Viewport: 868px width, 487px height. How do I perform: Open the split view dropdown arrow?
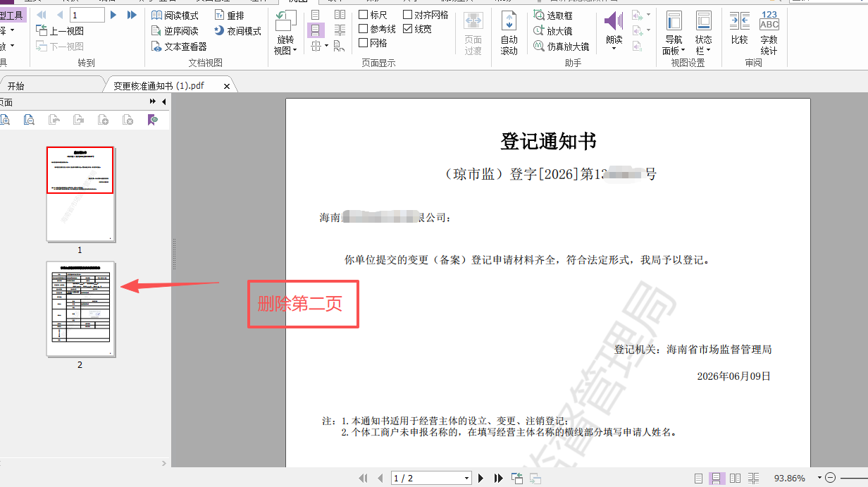326,47
